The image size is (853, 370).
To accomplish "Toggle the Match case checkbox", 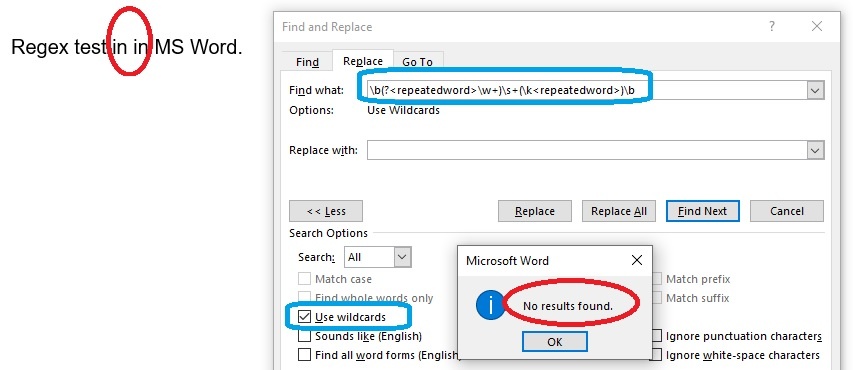I will pyautogui.click(x=304, y=279).
